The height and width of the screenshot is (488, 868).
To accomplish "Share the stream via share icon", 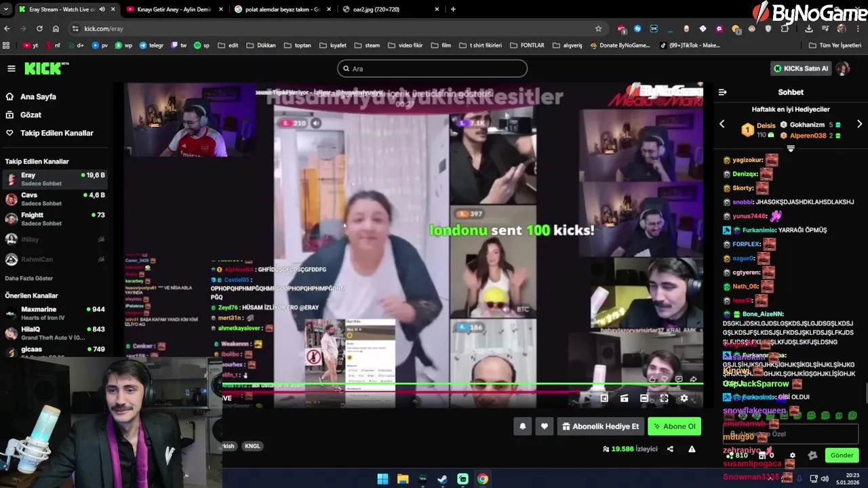I will coord(670,449).
